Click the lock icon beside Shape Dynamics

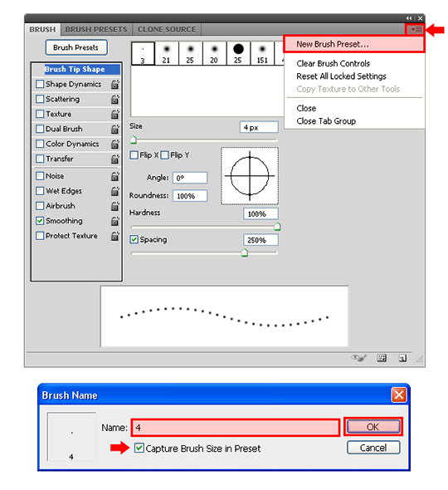click(x=115, y=85)
